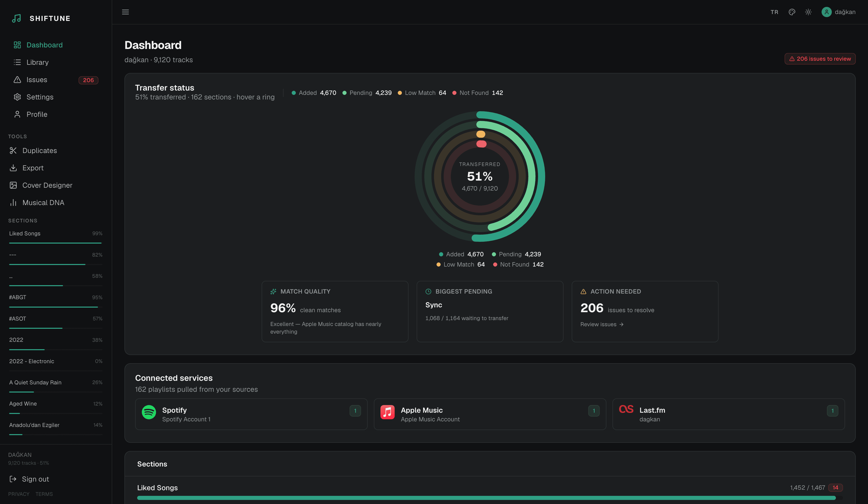This screenshot has width=868, height=504.
Task: Open the Duplicates tool
Action: click(56, 150)
